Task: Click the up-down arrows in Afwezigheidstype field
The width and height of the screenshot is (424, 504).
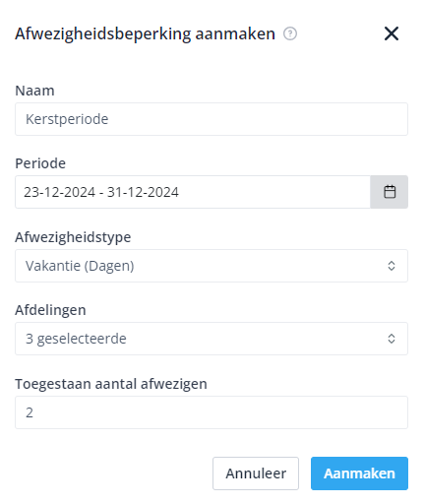Action: click(392, 266)
